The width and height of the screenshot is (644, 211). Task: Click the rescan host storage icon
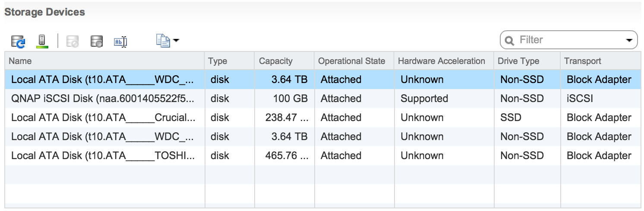click(41, 41)
